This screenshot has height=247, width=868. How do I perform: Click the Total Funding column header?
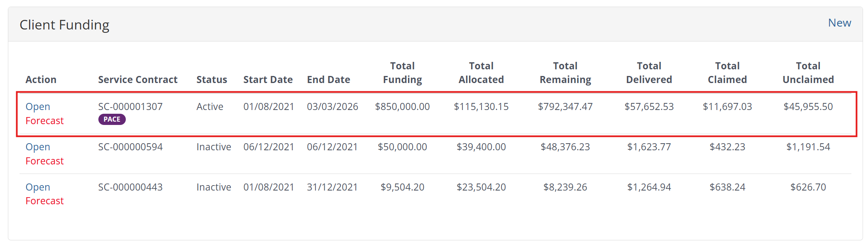402,73
